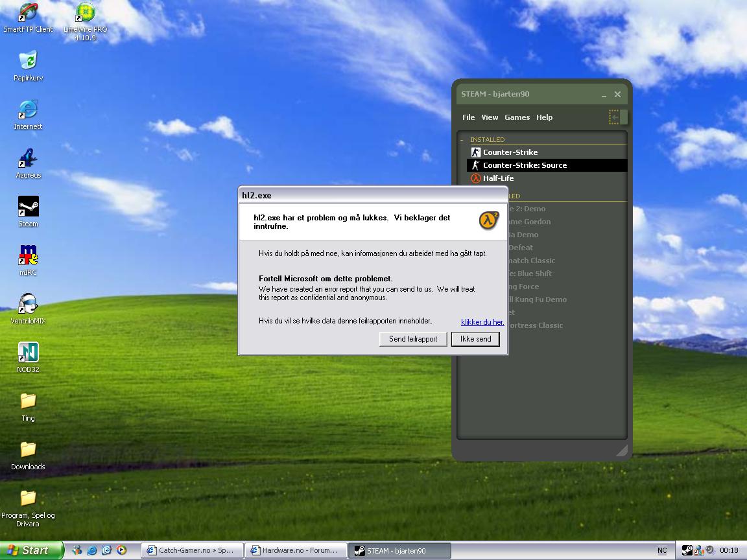
Task: Select the 'Fortress Classic' game row
Action: (x=567, y=325)
